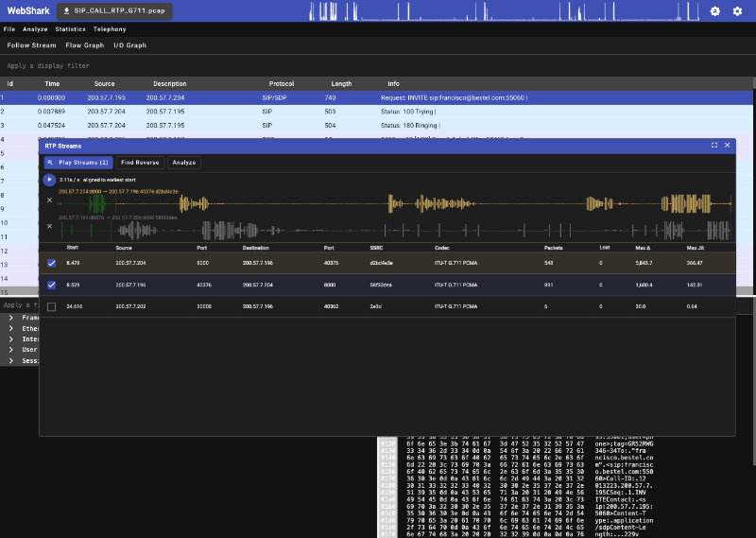Click the Destination column header in RTP table
756x538 pixels.
tap(255, 248)
